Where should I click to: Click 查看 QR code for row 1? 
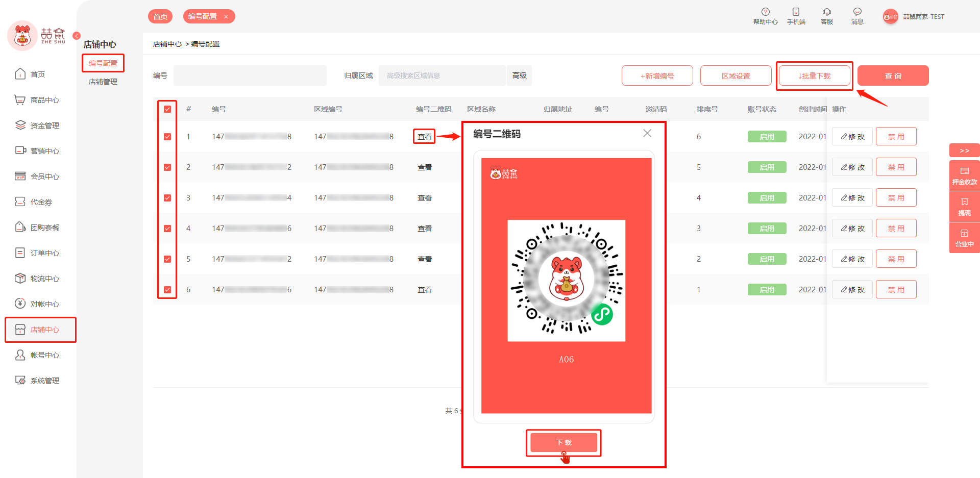(425, 137)
